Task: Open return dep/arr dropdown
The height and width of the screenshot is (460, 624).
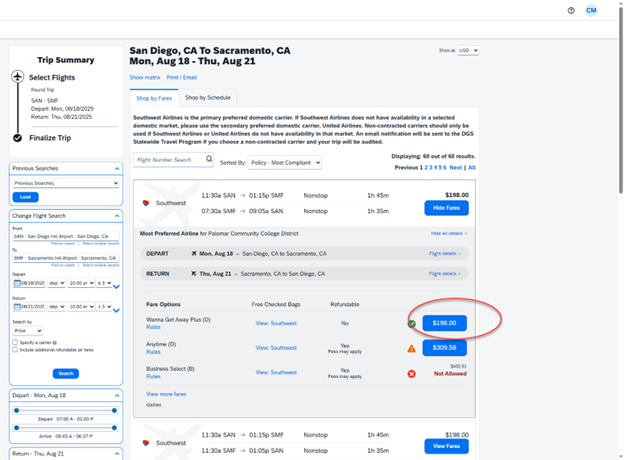Action: (x=57, y=306)
